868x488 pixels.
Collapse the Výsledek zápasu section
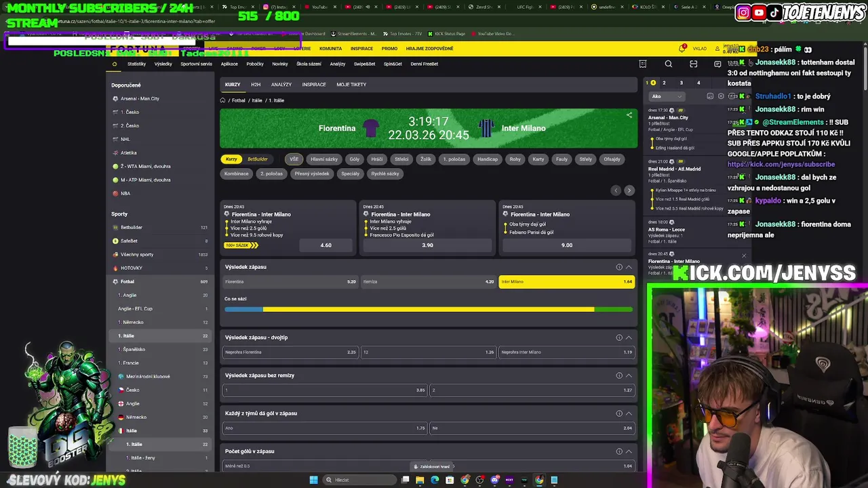[x=629, y=267]
